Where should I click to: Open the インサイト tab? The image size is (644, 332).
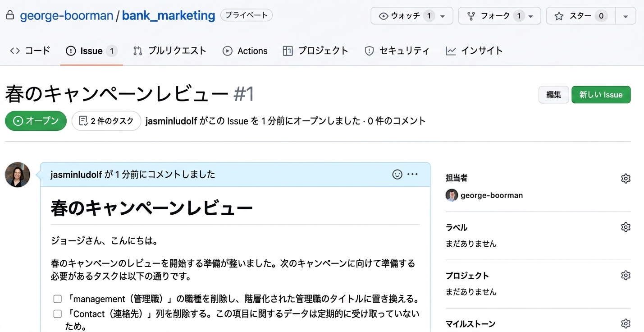474,51
